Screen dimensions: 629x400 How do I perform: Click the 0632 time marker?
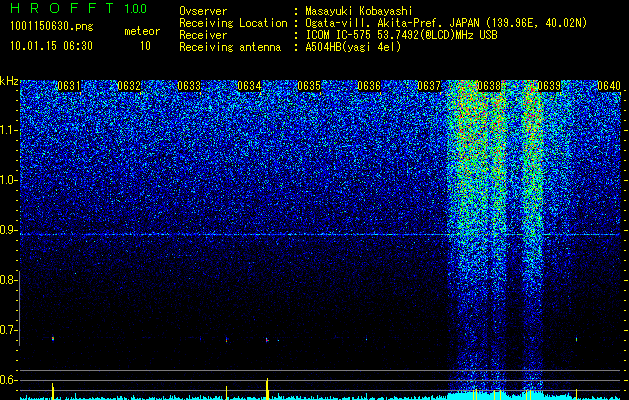(129, 86)
